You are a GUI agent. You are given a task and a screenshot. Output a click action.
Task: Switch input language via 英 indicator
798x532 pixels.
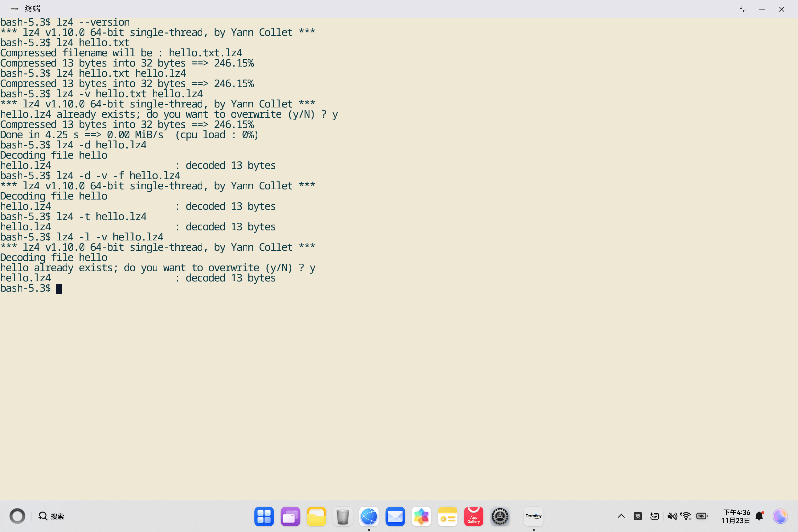(x=638, y=516)
